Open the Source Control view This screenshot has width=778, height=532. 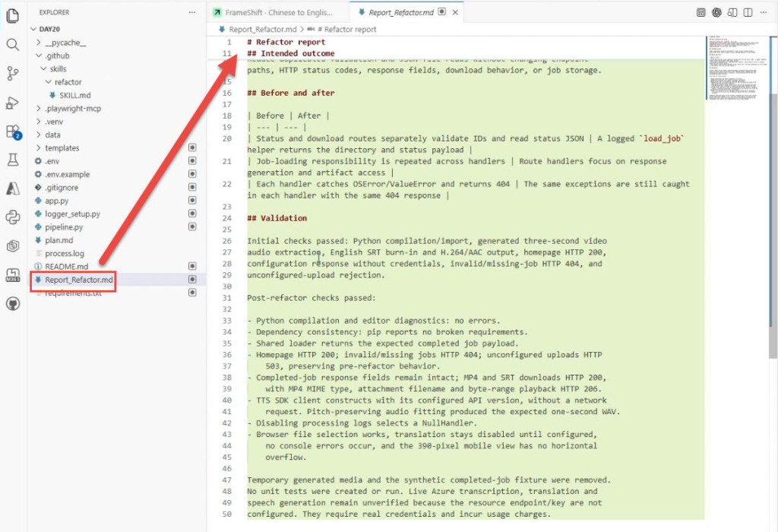pos(13,74)
